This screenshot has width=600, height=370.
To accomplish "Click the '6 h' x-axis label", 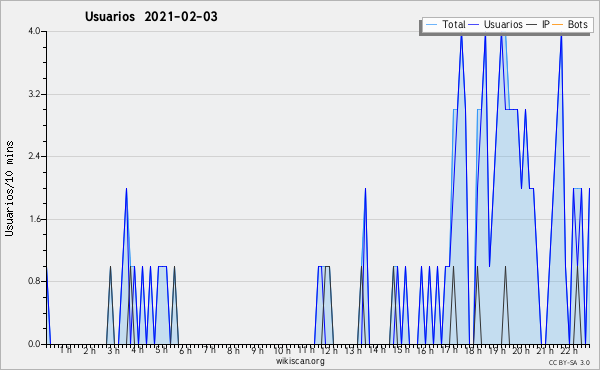I will point(185,350).
